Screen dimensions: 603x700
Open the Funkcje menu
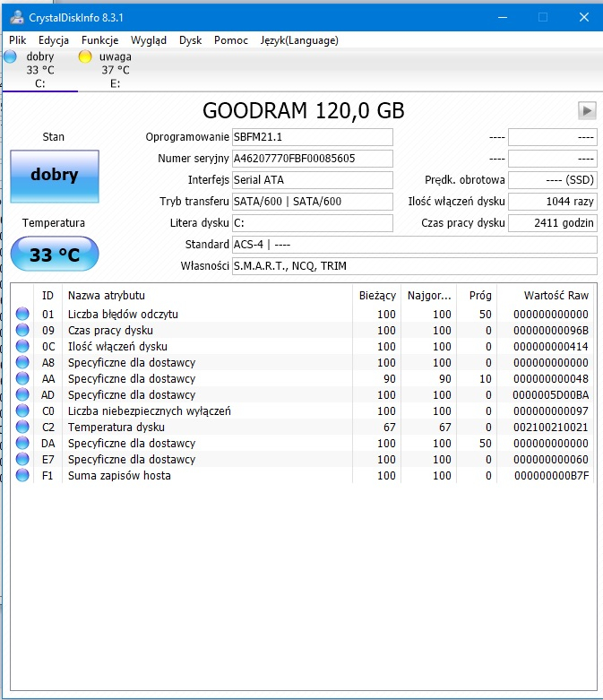tap(100, 40)
